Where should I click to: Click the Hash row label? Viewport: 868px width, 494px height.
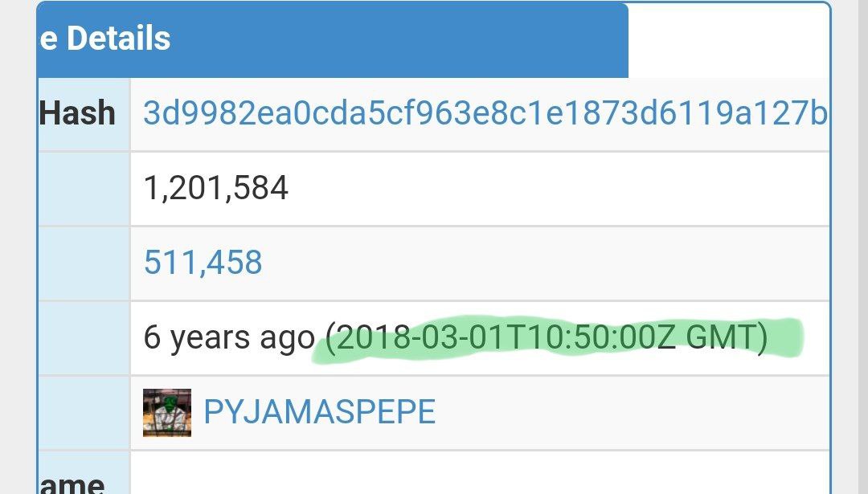(77, 113)
